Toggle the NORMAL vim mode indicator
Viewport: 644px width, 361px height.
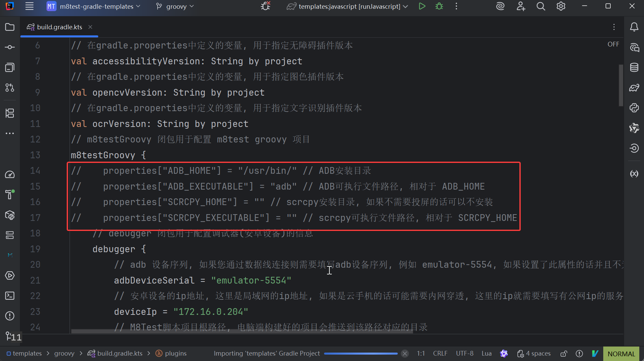pos(621,354)
